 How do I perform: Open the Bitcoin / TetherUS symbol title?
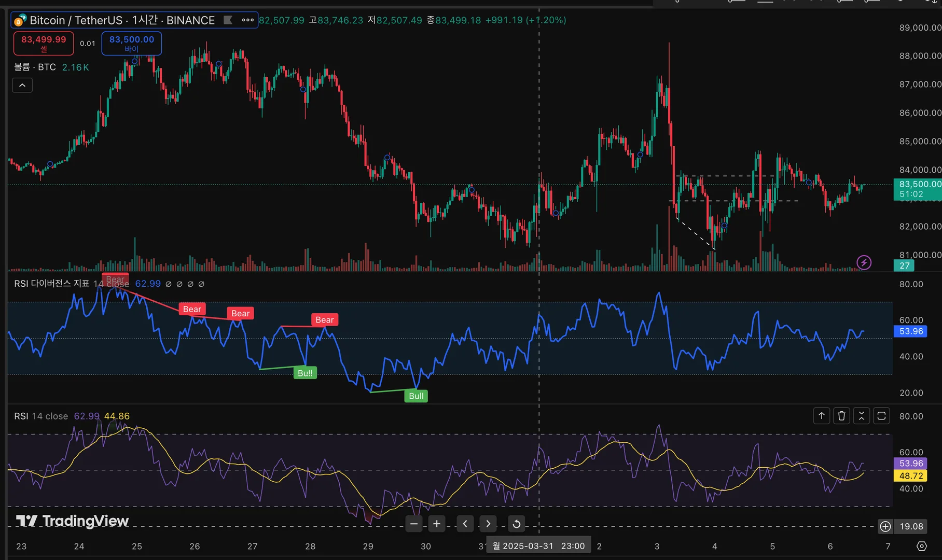pyautogui.click(x=122, y=20)
